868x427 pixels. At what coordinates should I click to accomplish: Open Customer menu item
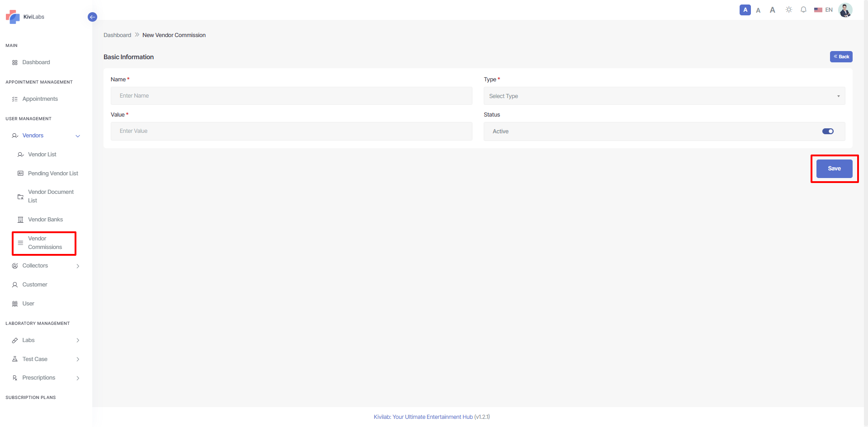point(35,285)
